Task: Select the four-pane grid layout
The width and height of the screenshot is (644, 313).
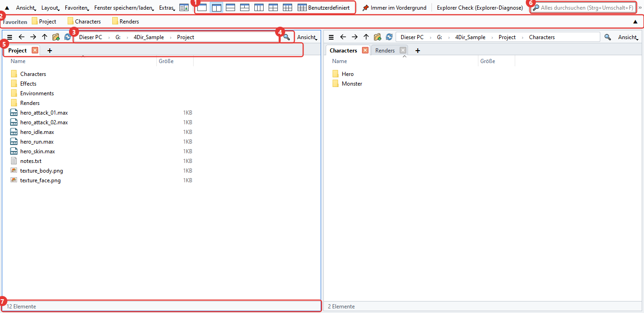Action: click(x=273, y=7)
